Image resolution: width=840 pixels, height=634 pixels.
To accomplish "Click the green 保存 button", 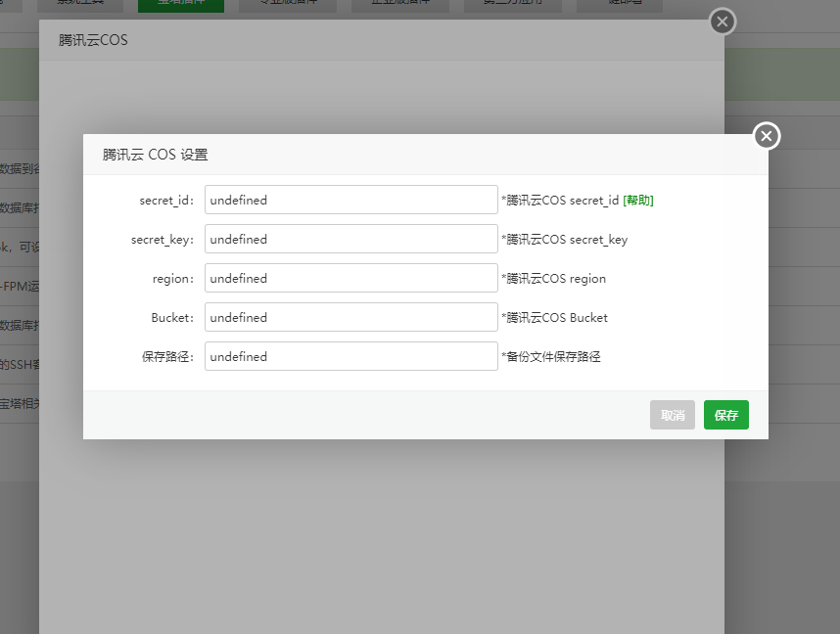I will click(x=725, y=415).
